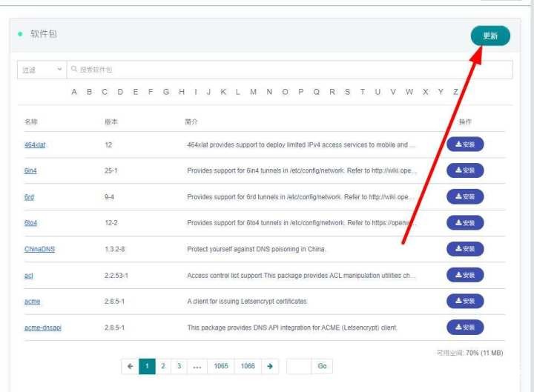Jump to last page 1066
534x392 pixels.
(x=248, y=366)
